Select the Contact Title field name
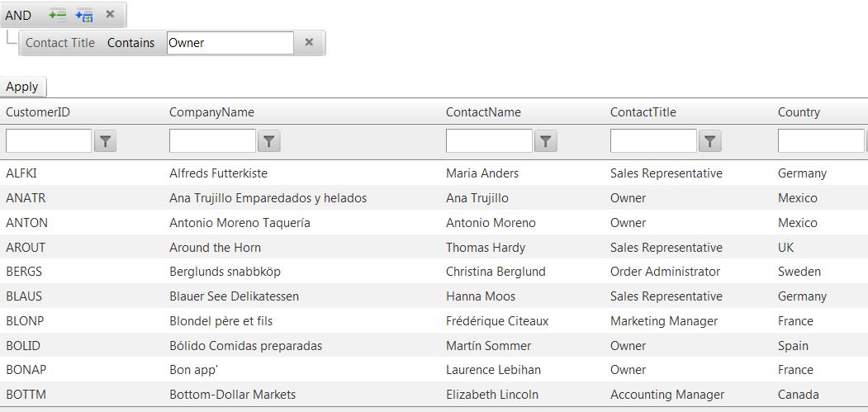868x412 pixels. click(x=60, y=43)
